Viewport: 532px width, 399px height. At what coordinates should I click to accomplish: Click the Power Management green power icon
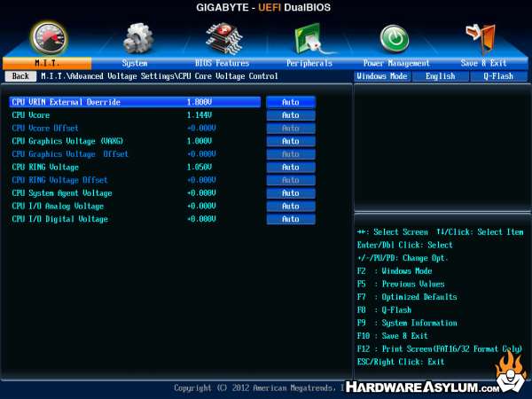(395, 39)
